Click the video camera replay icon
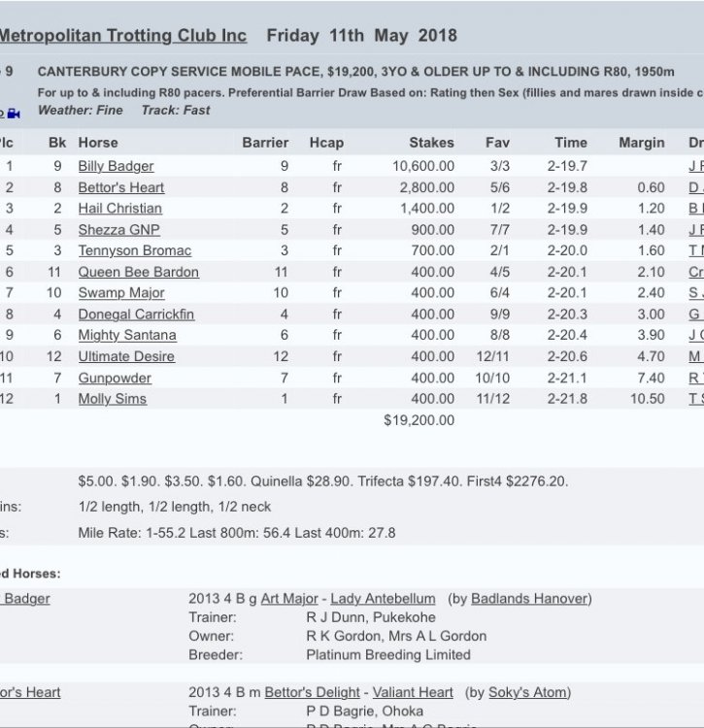This screenshot has height=728, width=704. point(13,114)
